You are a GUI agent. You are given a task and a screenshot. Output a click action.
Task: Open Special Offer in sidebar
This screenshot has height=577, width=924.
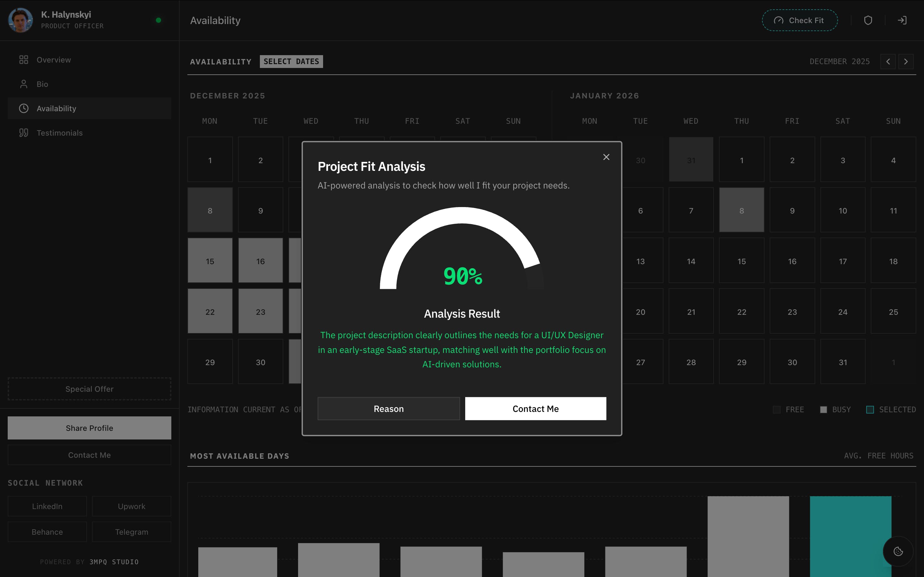pos(89,389)
